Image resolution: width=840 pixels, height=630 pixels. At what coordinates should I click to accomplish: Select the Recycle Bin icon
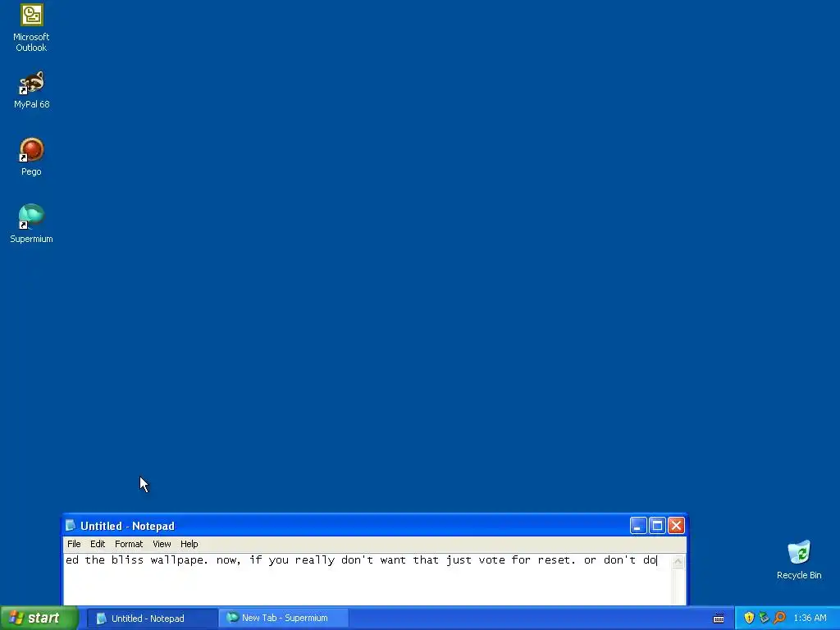[x=799, y=559]
